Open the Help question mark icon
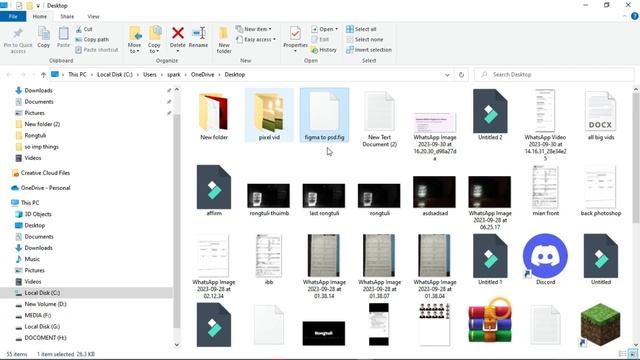This screenshot has height=360, width=640. (635, 16)
